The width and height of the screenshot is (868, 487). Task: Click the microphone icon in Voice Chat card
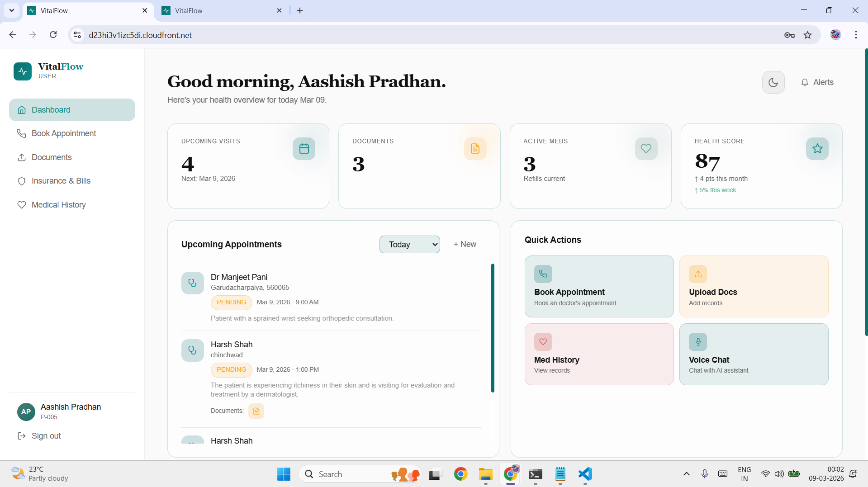click(698, 342)
